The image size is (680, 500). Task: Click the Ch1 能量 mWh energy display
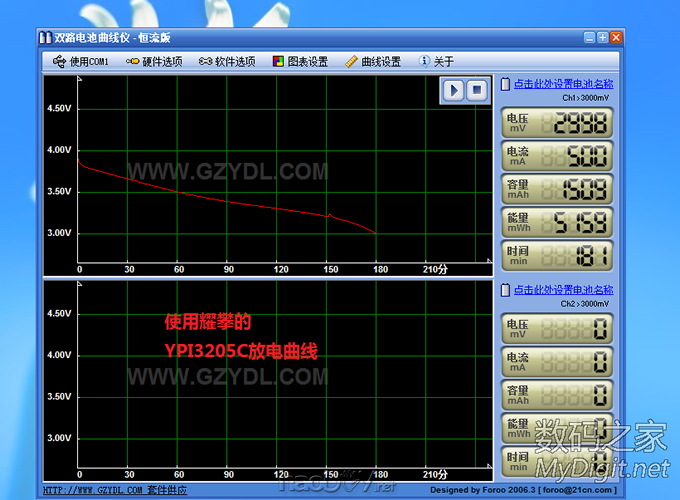click(557, 222)
